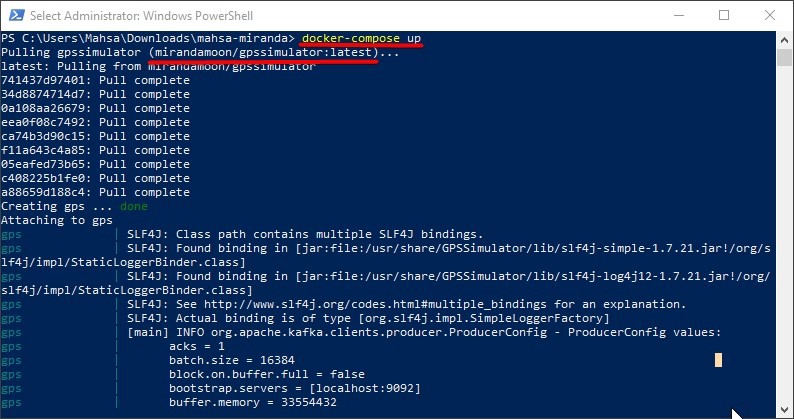
Task: Click the window title text 'Select Administrator: Windows PowerShell'
Action: (141, 16)
